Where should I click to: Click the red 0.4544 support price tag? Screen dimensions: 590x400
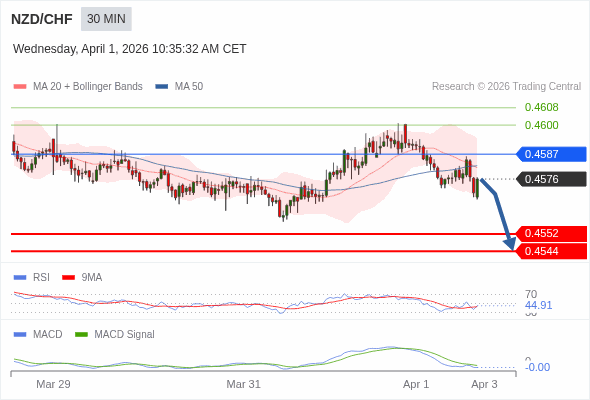pyautogui.click(x=551, y=251)
